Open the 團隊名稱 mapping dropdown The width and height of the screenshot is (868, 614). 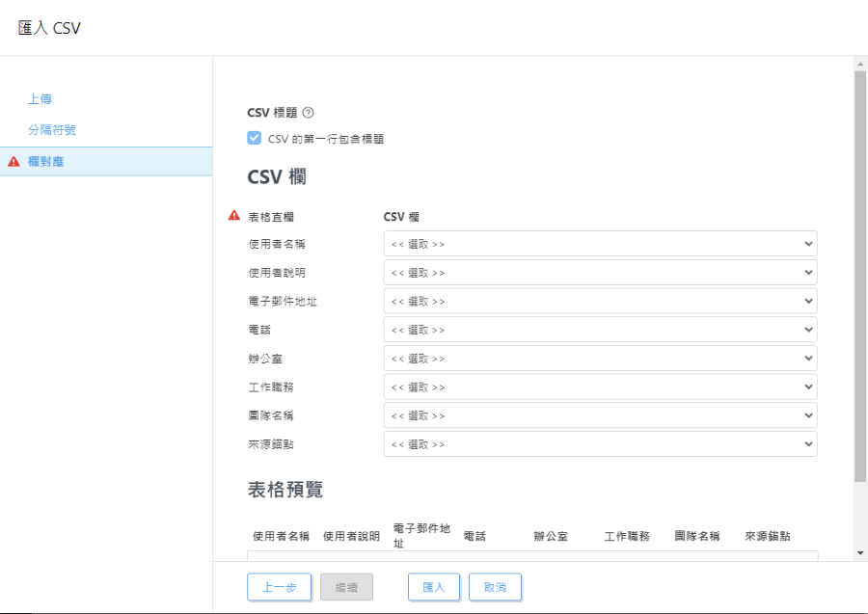[x=600, y=415]
